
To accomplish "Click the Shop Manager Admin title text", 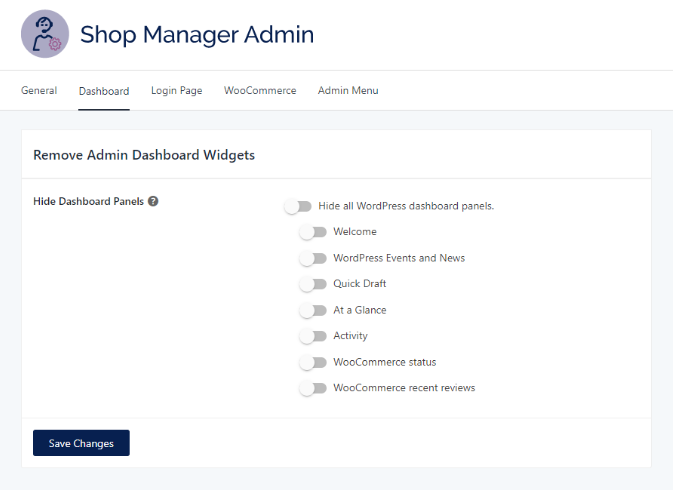I will (197, 35).
